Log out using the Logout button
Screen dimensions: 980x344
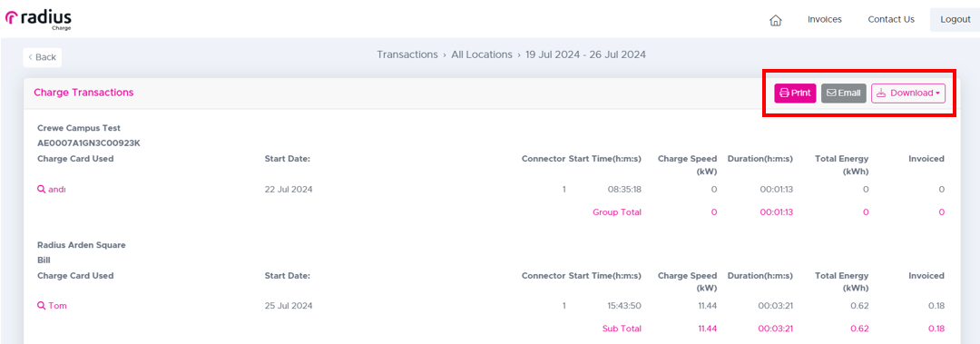[955, 19]
